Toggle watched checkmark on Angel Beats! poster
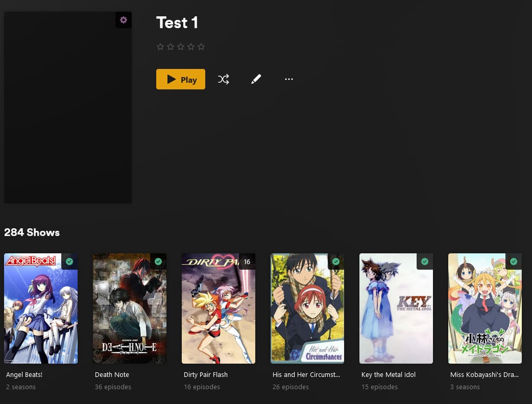Image resolution: width=532 pixels, height=404 pixels. point(69,262)
